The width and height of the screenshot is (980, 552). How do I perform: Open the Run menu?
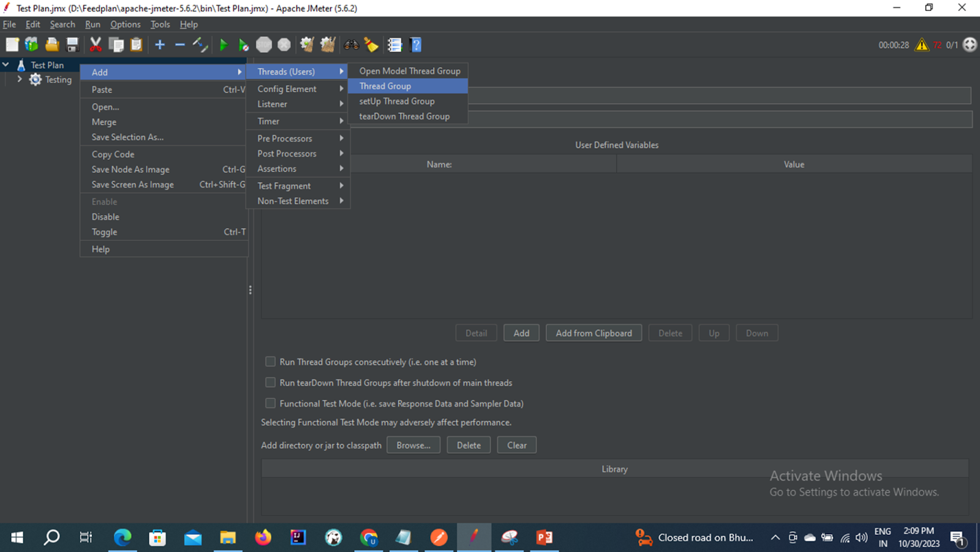pos(92,25)
